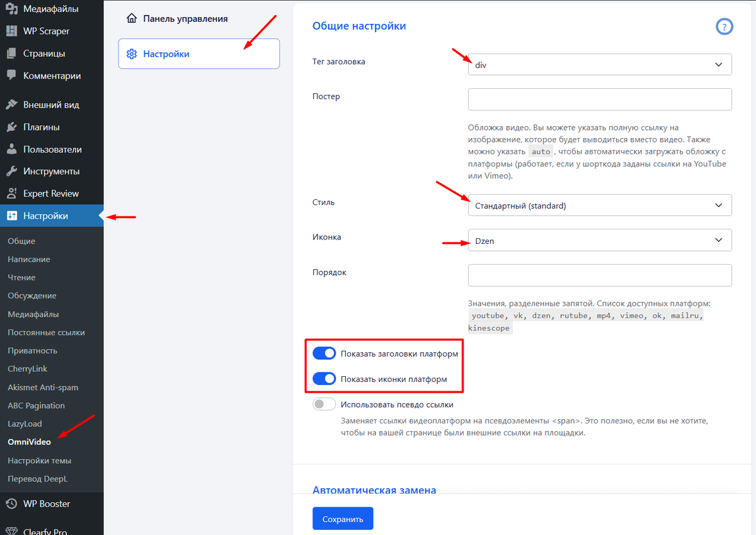Open Перевод DeepL submenu link
The width and height of the screenshot is (756, 535).
point(37,478)
